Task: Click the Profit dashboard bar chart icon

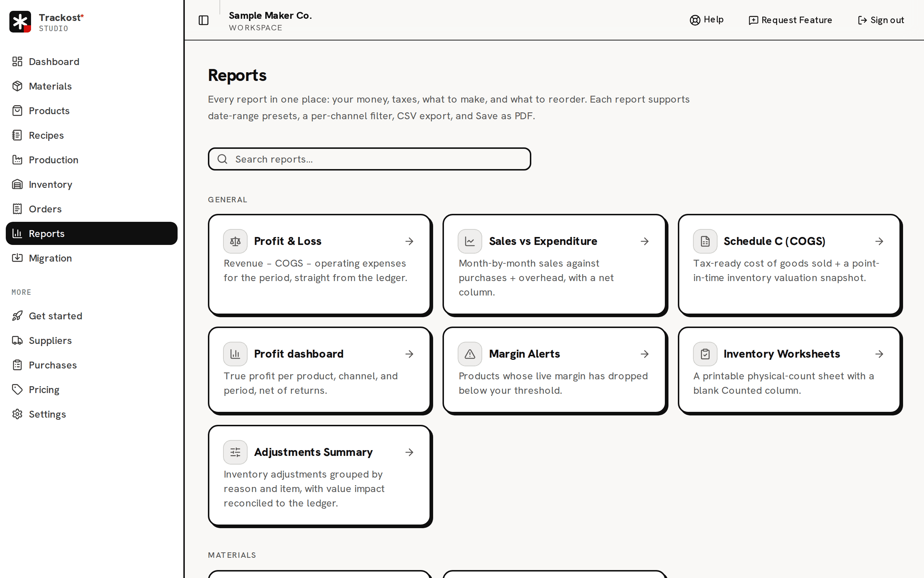Action: (x=235, y=354)
